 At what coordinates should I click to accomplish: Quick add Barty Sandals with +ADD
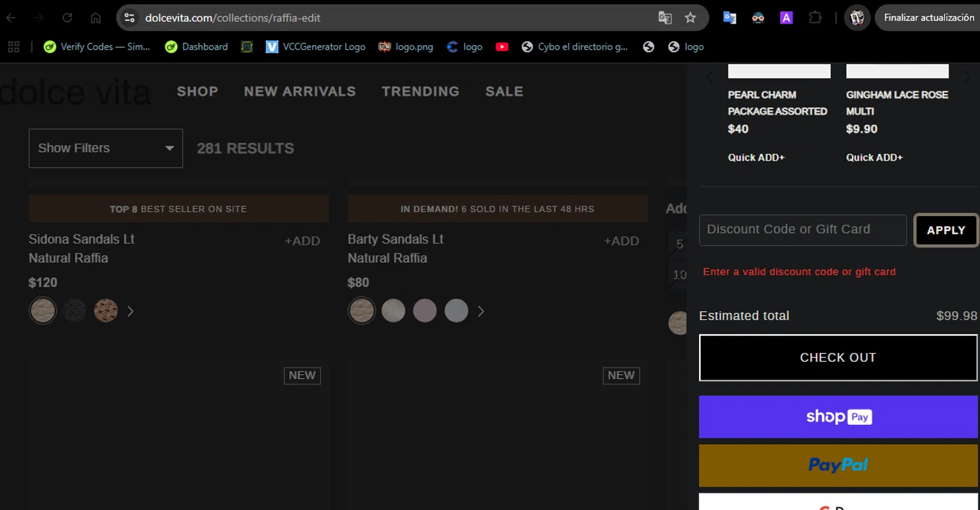621,241
